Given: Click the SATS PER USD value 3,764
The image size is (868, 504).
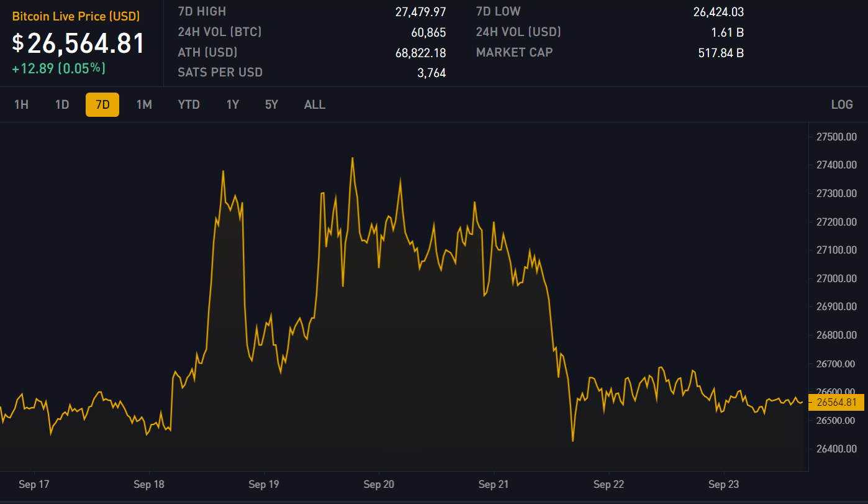Looking at the screenshot, I should (x=431, y=73).
